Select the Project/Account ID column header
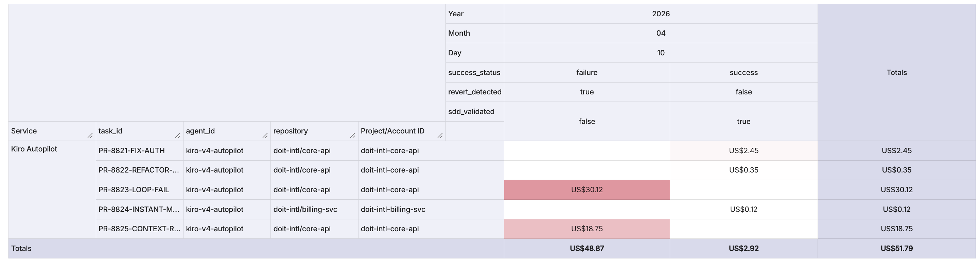 point(402,131)
